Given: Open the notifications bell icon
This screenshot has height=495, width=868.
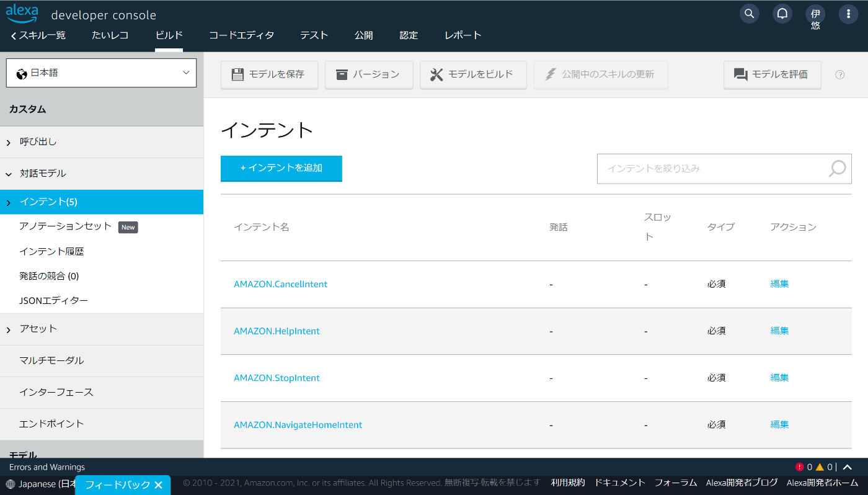Looking at the screenshot, I should pos(782,14).
